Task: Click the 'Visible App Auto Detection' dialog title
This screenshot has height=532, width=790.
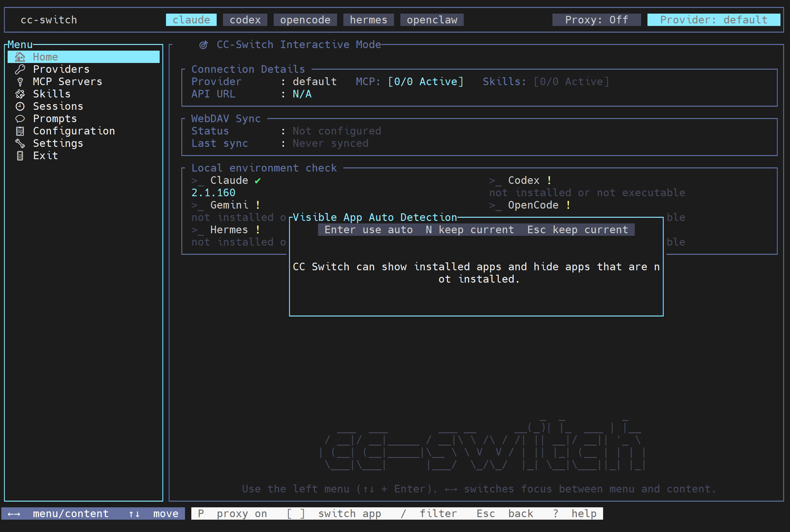Action: (x=375, y=217)
